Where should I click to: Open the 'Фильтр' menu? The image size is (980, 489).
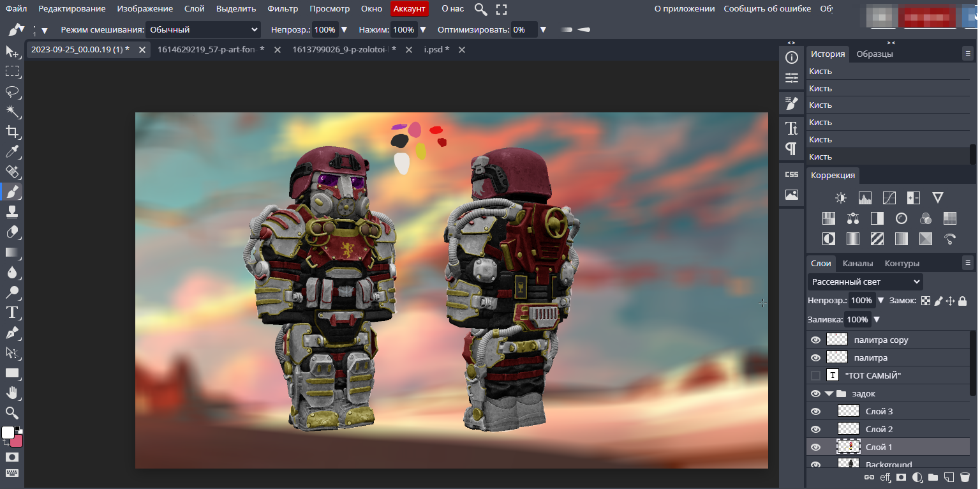[283, 9]
